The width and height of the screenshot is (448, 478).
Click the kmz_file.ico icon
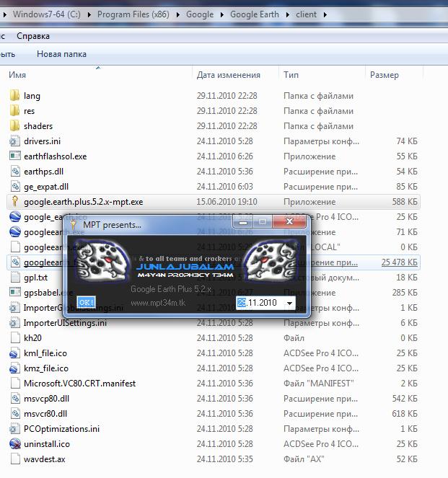click(14, 368)
